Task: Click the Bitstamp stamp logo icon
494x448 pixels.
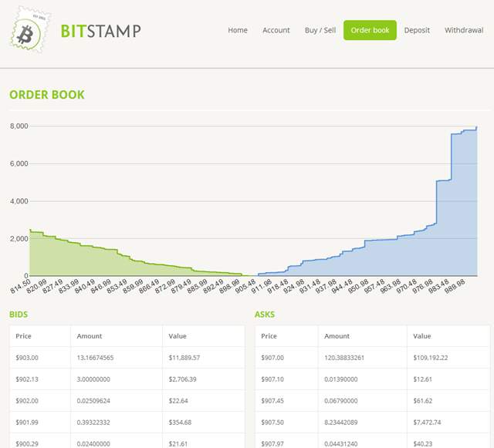Action: pos(29,31)
